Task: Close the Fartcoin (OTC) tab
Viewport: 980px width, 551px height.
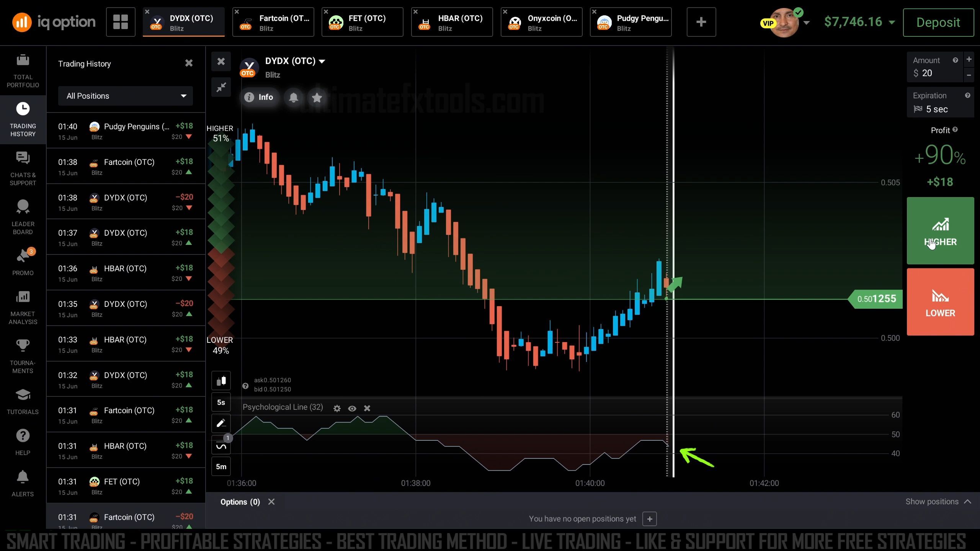Action: click(x=237, y=12)
